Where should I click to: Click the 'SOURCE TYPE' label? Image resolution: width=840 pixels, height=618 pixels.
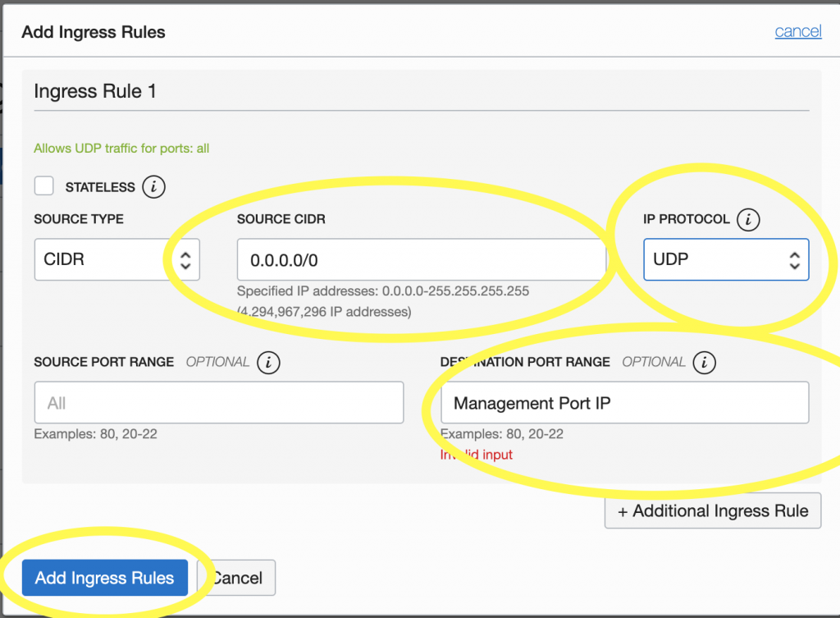79,219
